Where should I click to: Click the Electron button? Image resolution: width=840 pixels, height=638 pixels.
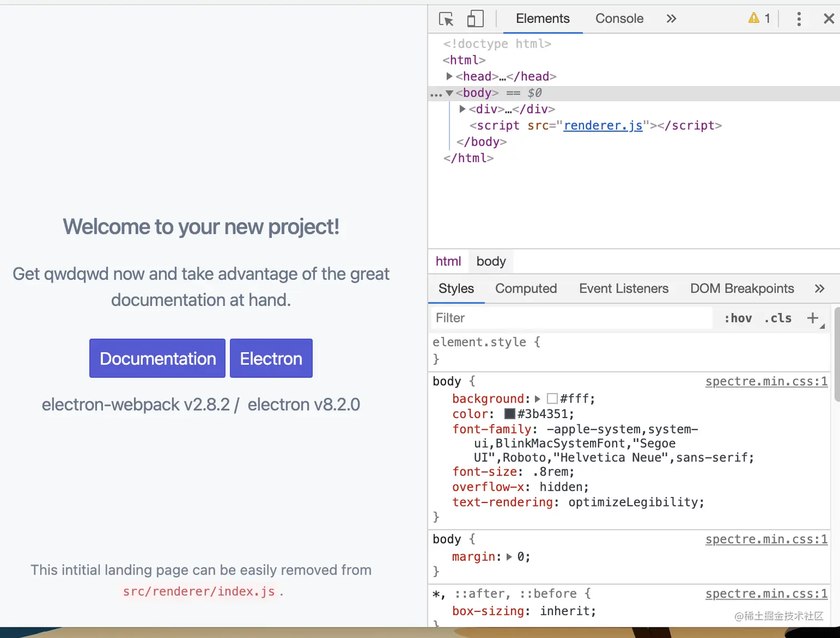(x=271, y=358)
